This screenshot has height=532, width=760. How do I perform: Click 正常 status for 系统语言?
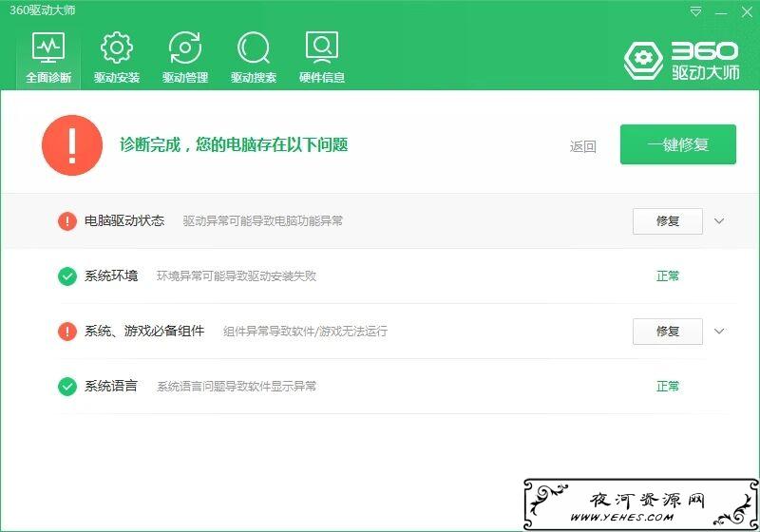pyautogui.click(x=668, y=386)
